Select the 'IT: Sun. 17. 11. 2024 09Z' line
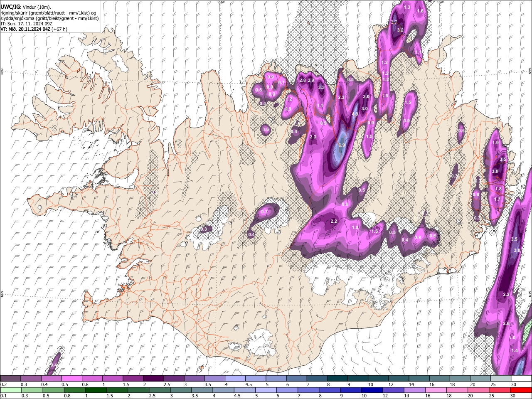This screenshot has height=399, width=532. [27, 24]
